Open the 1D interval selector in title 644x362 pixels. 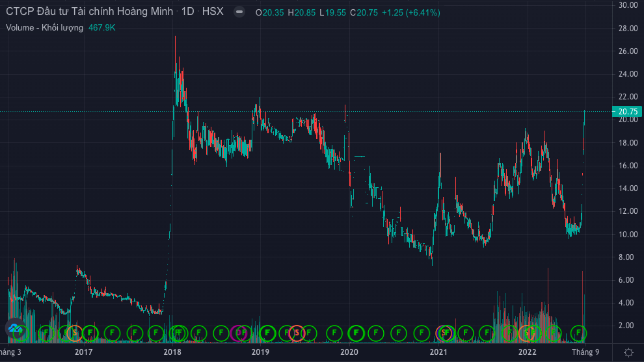click(x=187, y=12)
